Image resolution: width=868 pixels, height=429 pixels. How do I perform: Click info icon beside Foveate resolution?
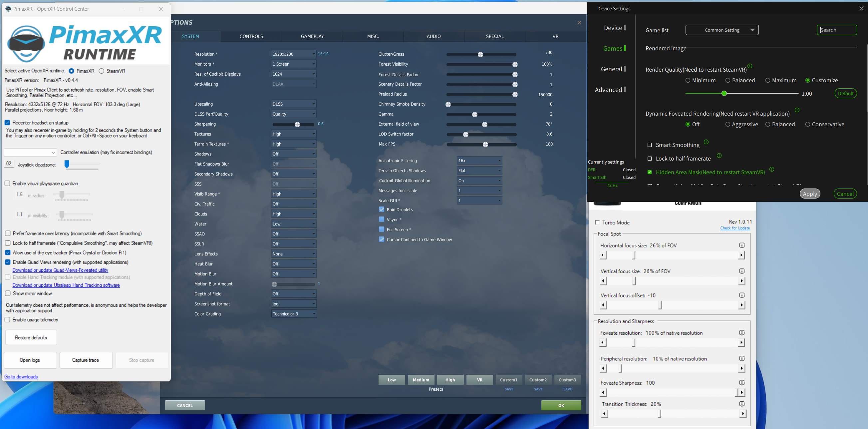741,333
